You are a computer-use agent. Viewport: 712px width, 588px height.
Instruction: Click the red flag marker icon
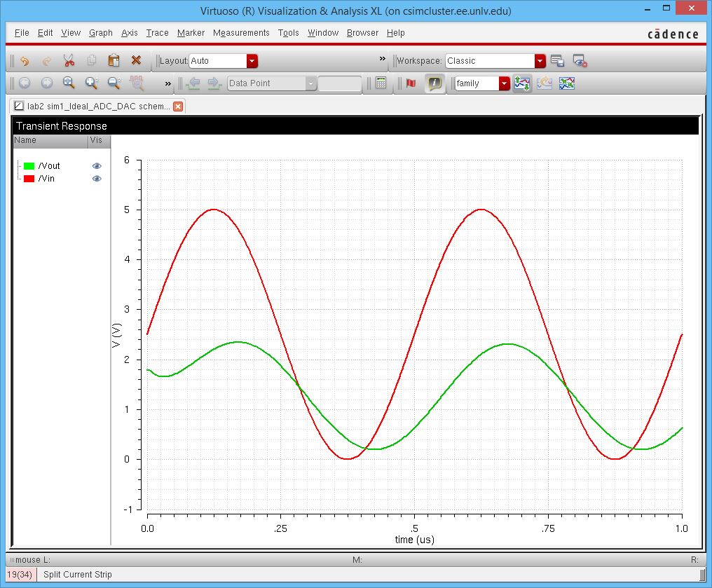[411, 83]
